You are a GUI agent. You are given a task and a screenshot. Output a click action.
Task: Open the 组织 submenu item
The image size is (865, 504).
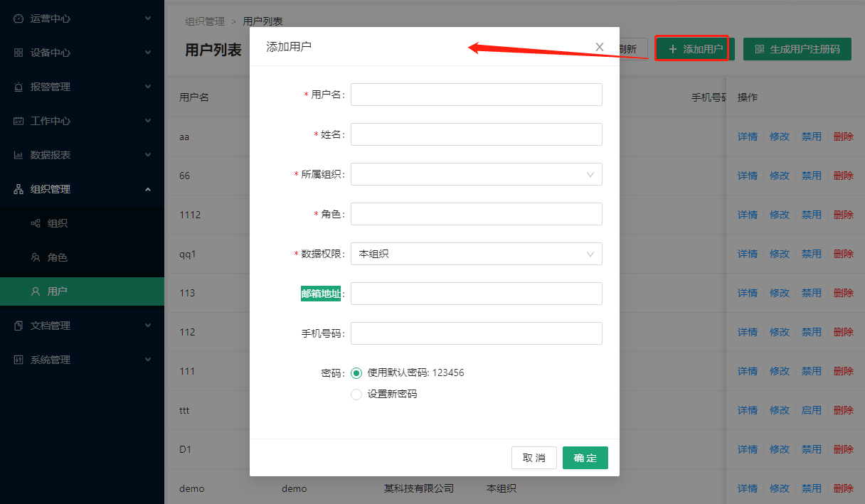click(x=57, y=223)
